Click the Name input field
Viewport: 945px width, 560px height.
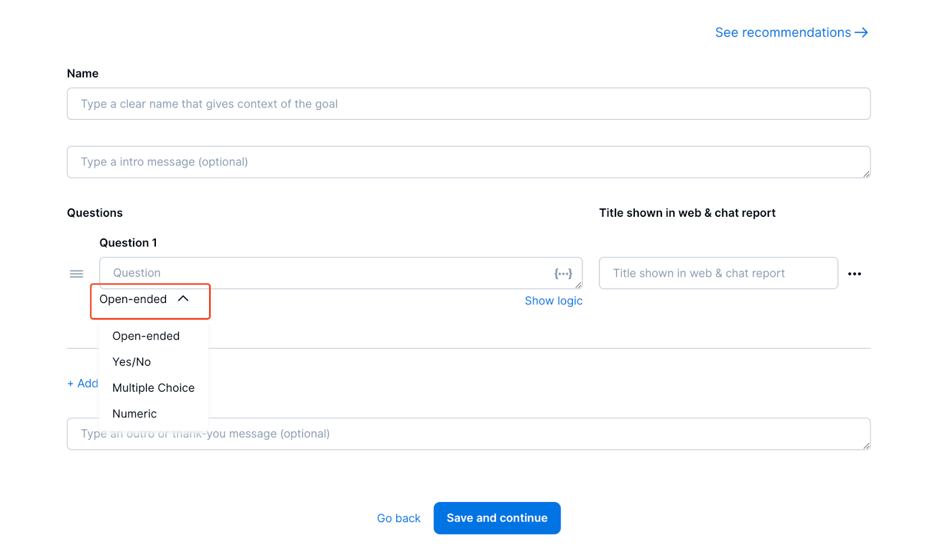(468, 103)
